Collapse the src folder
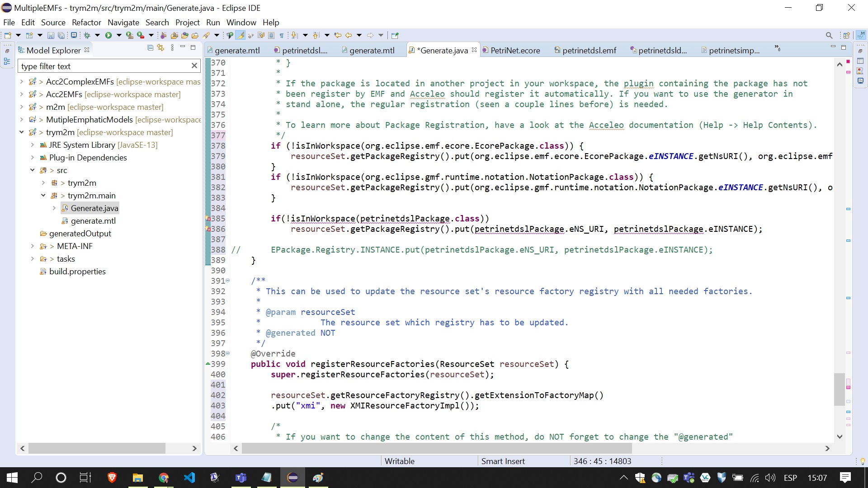This screenshot has height=488, width=868. 33,170
